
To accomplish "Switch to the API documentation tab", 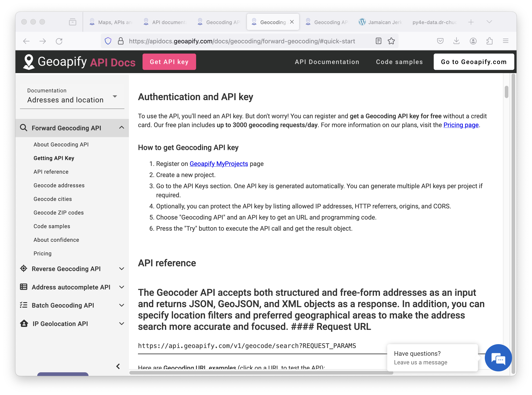I will coord(165,22).
